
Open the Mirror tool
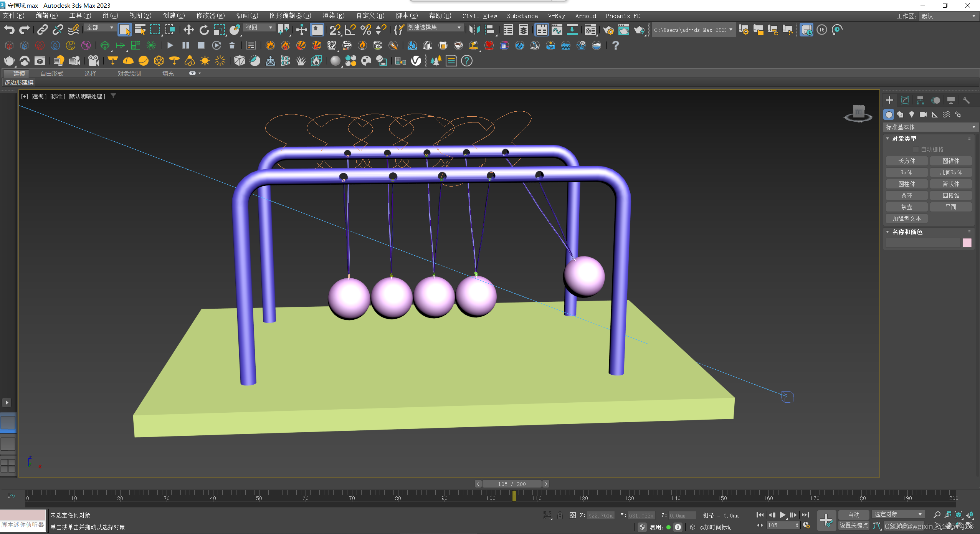click(475, 30)
